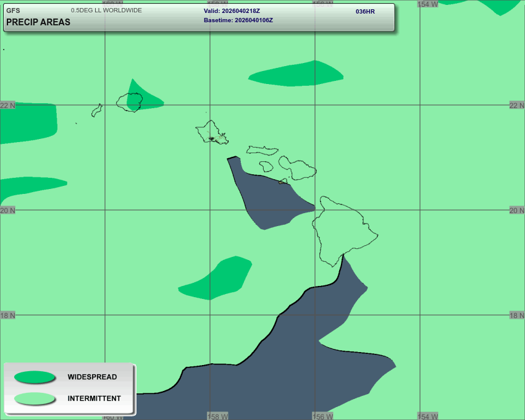The image size is (525, 420).
Task: Click the INTERMITTENT legend label text
Action: click(94, 398)
